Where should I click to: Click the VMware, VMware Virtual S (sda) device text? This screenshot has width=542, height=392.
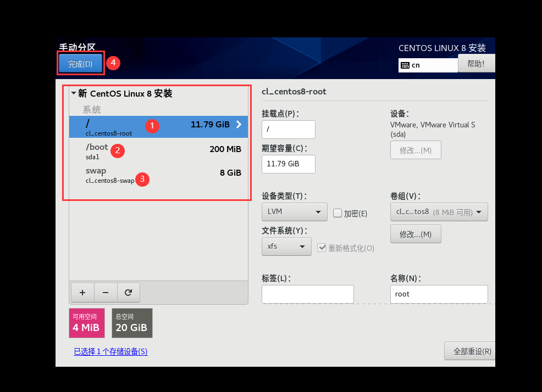point(433,130)
